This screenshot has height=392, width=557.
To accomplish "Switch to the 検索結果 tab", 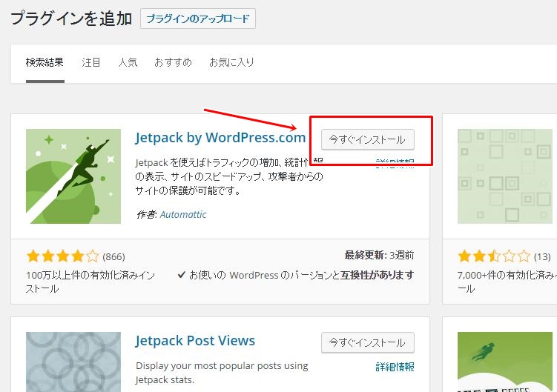I will tap(45, 62).
